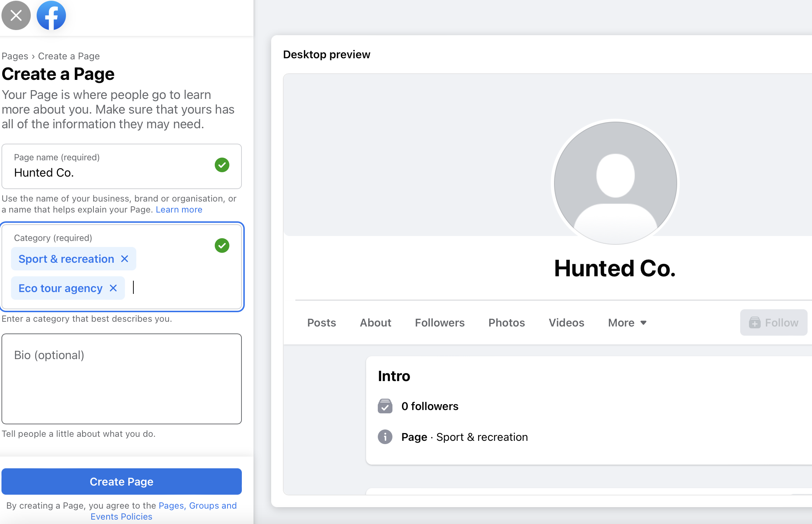Screen dimensions: 812x524
Task: Open the Learn more link
Action: point(179,209)
